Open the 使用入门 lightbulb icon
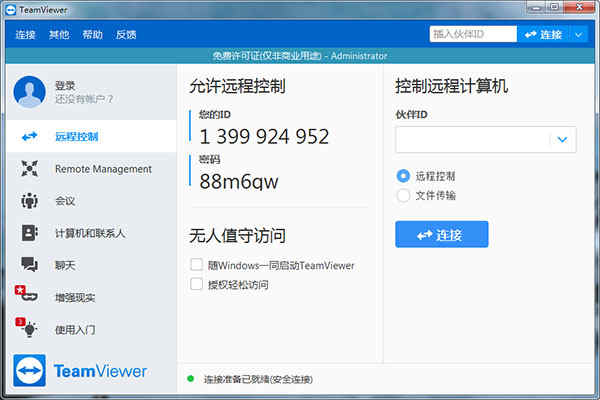 click(x=27, y=327)
